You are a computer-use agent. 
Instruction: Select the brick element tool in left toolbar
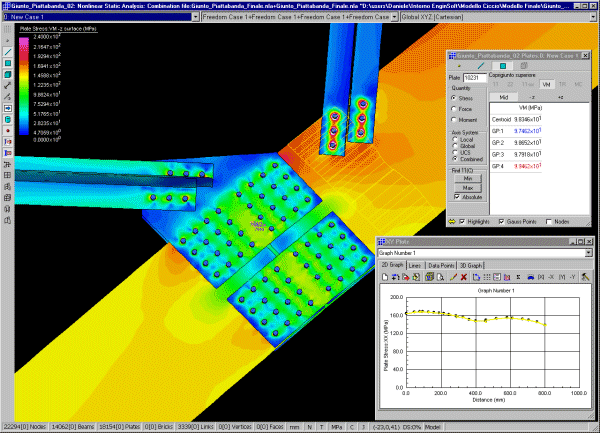[x=8, y=75]
